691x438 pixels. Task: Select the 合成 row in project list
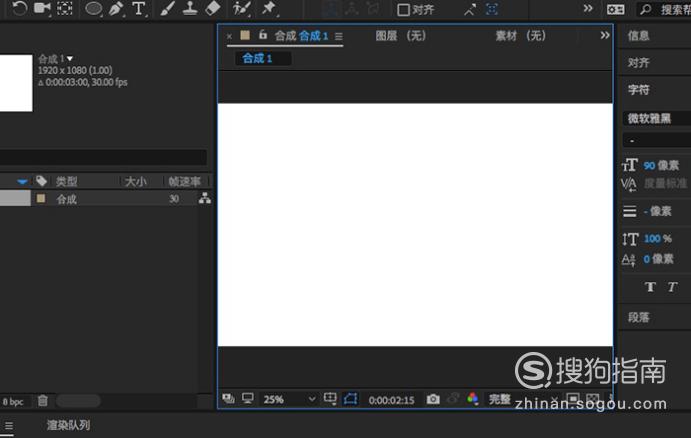106,199
